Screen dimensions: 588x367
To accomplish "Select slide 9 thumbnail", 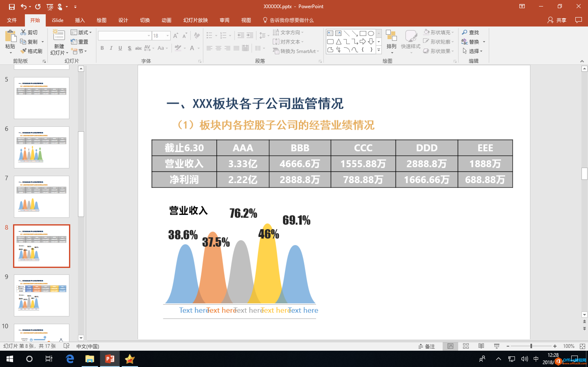I will [x=42, y=295].
